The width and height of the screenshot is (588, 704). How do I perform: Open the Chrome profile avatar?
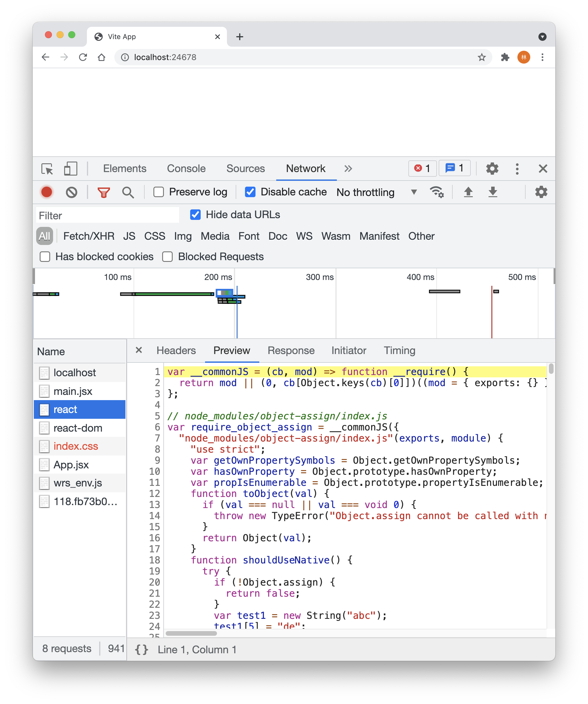[524, 57]
